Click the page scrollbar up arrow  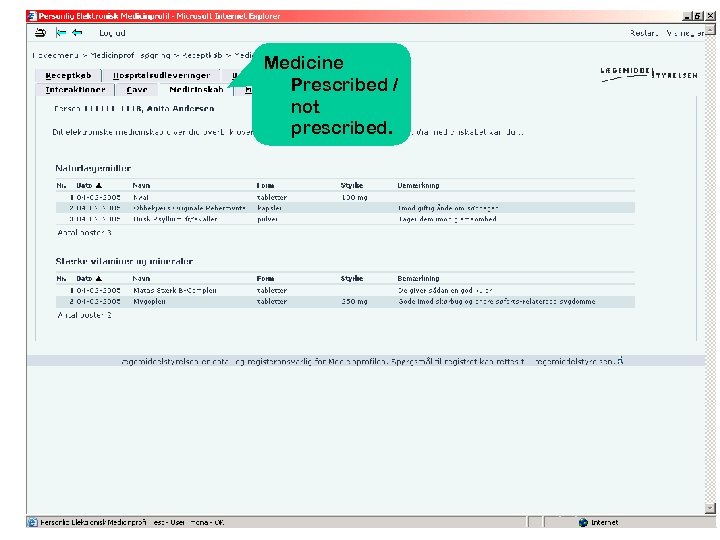(710, 30)
